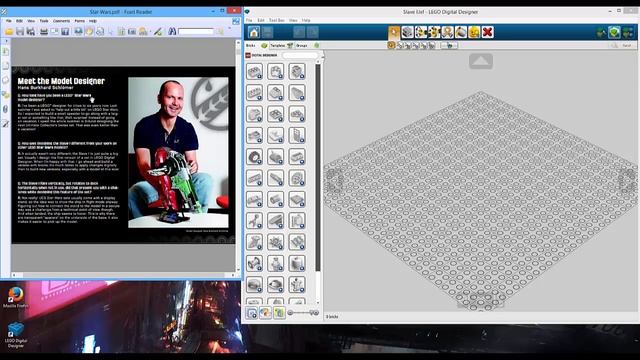Open the Templates palette tab
The height and width of the screenshot is (360, 640).
pyautogui.click(x=282, y=45)
